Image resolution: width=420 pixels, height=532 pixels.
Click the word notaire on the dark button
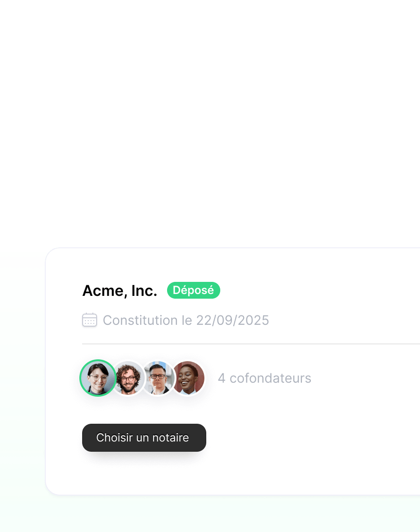click(170, 438)
